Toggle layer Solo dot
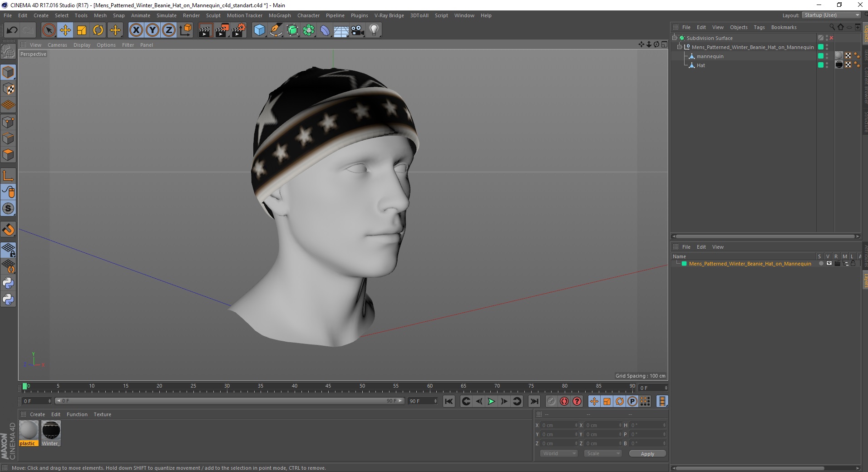The height and width of the screenshot is (472, 868). click(x=821, y=264)
